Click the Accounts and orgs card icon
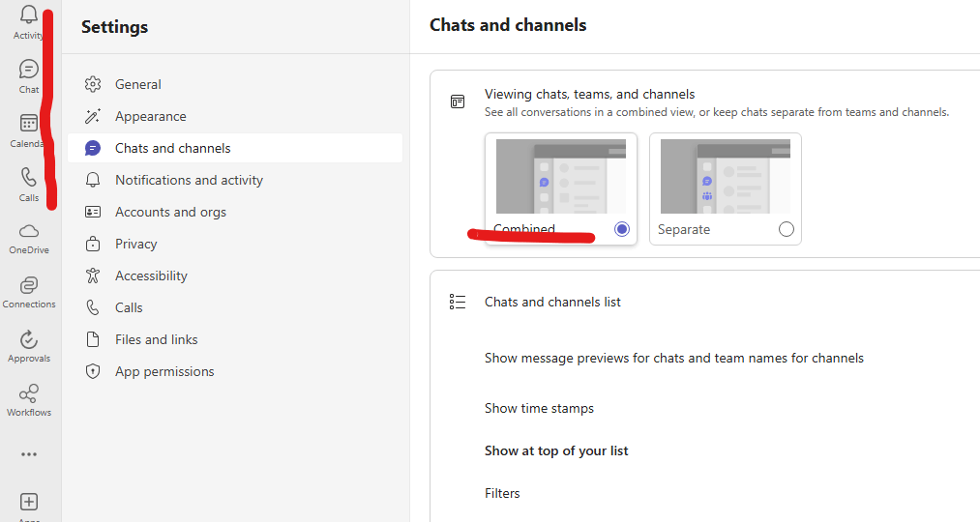This screenshot has width=980, height=522. click(93, 213)
